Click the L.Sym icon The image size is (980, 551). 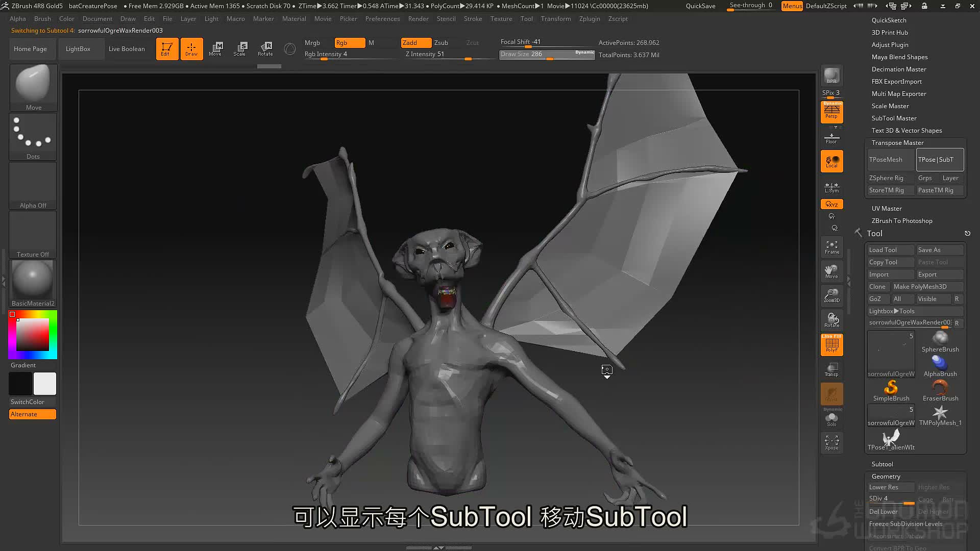click(831, 187)
